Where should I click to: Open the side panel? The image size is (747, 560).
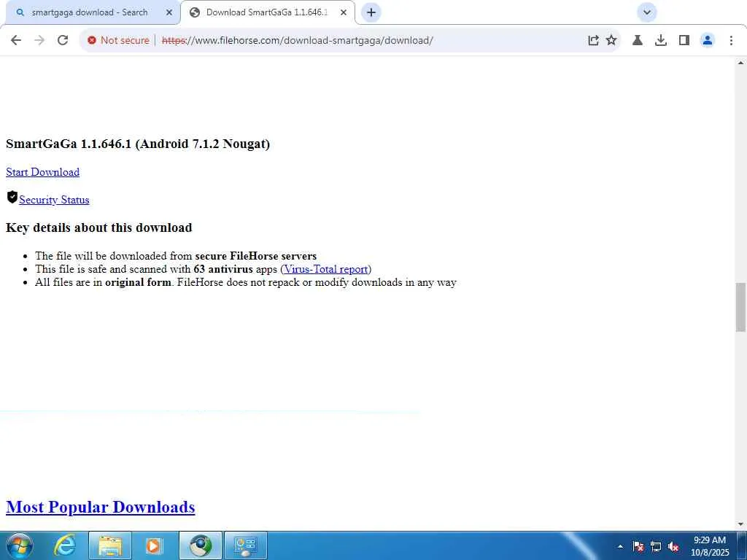point(684,41)
